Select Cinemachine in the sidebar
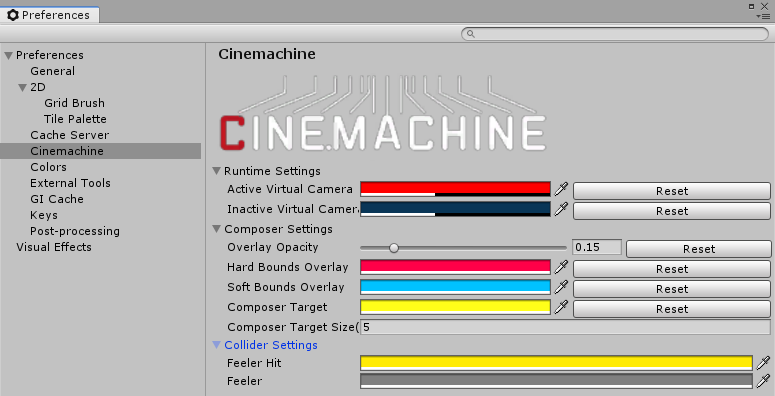This screenshot has width=775, height=396. pos(100,151)
